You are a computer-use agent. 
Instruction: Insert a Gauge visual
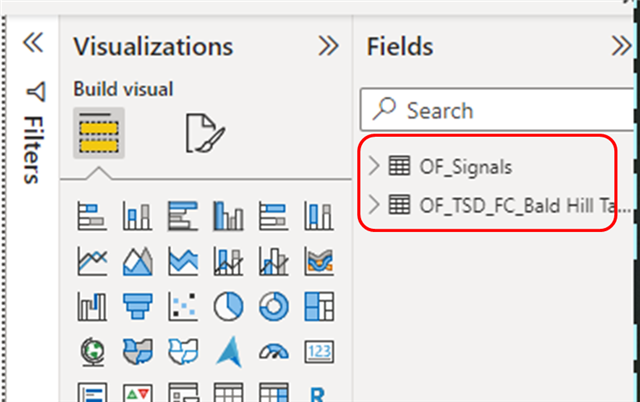(x=272, y=350)
